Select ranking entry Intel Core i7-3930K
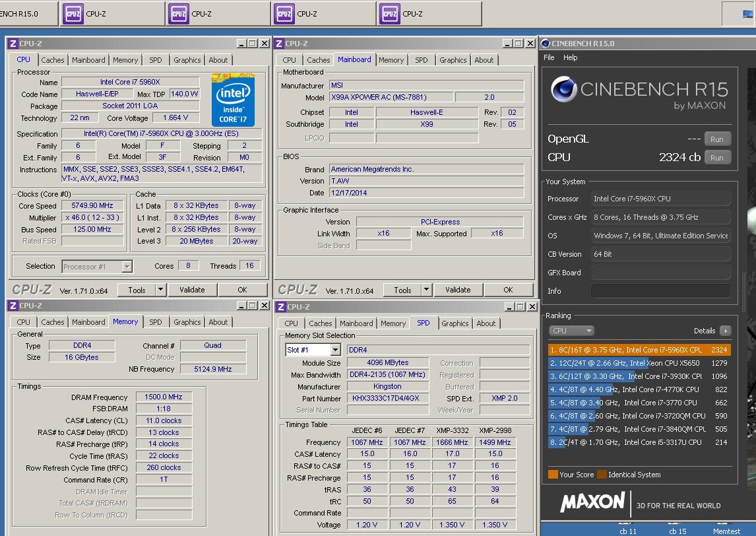Screen dimensions: 756x536 639,376
